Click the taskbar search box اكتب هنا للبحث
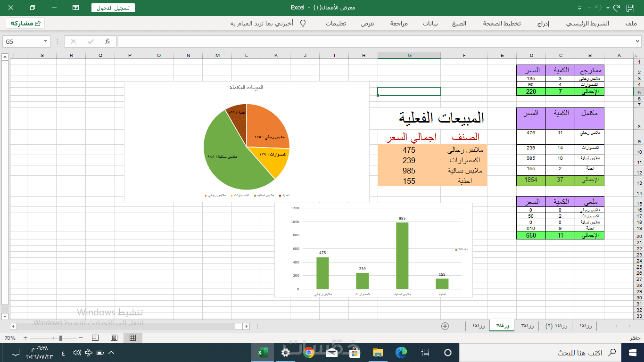 click(x=540, y=352)
